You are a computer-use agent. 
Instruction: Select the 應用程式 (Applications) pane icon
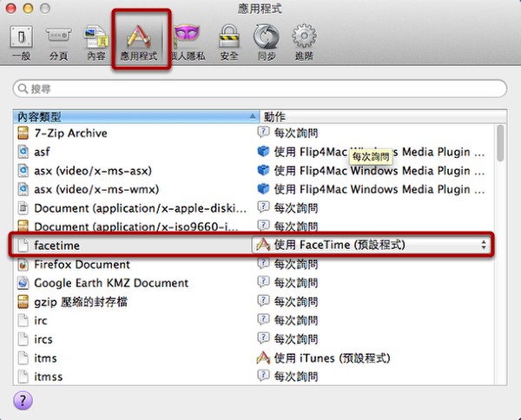tap(139, 43)
